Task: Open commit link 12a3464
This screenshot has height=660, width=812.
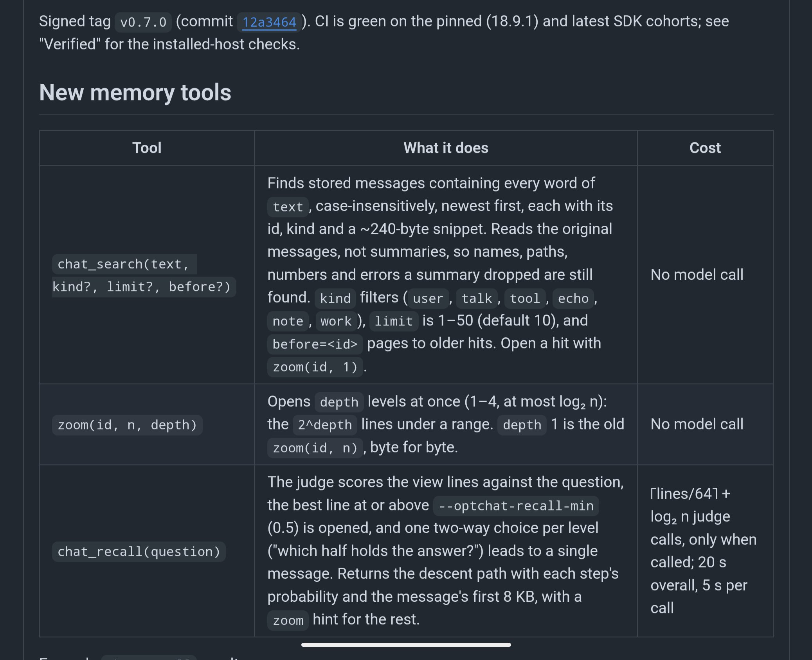Action: tap(269, 22)
